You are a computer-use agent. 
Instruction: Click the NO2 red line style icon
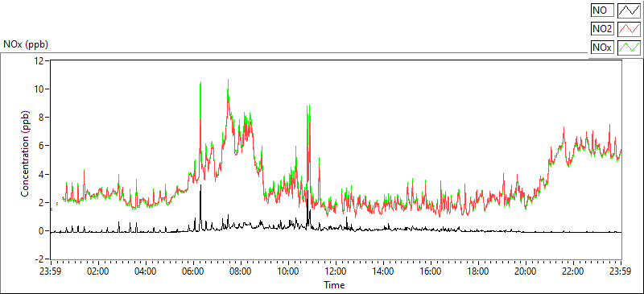click(x=630, y=29)
